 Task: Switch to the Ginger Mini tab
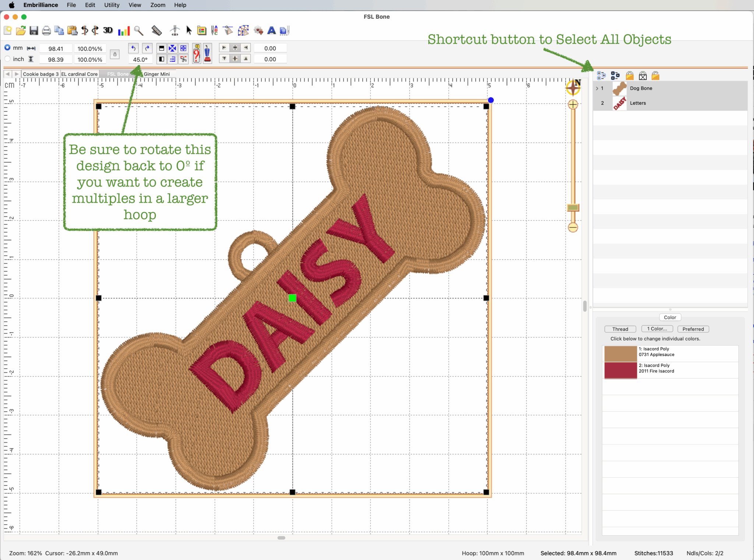[x=157, y=74]
